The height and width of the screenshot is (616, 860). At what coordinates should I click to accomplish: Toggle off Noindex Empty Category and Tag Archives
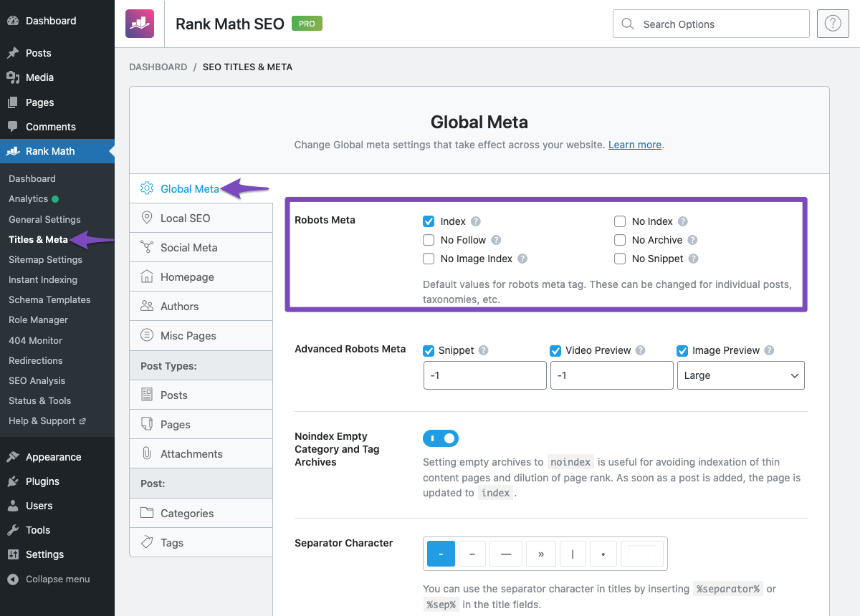441,438
